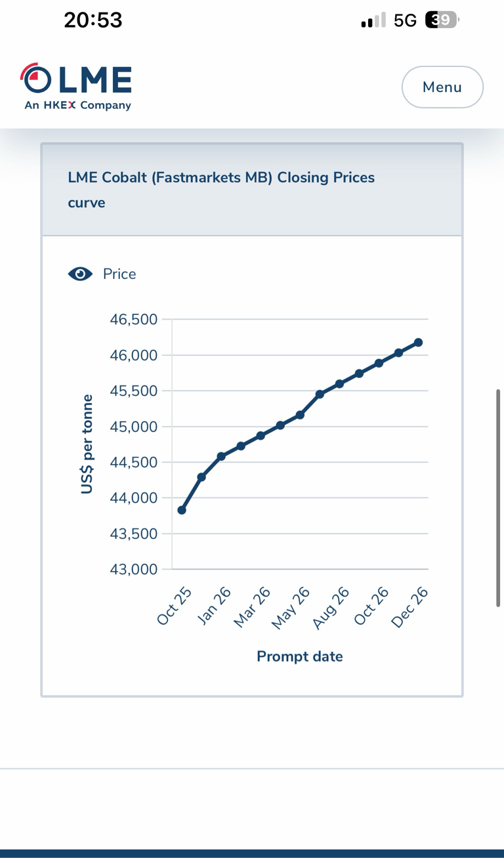The height and width of the screenshot is (858, 504).
Task: Click the US$ per tonne axis label
Action: click(87, 444)
